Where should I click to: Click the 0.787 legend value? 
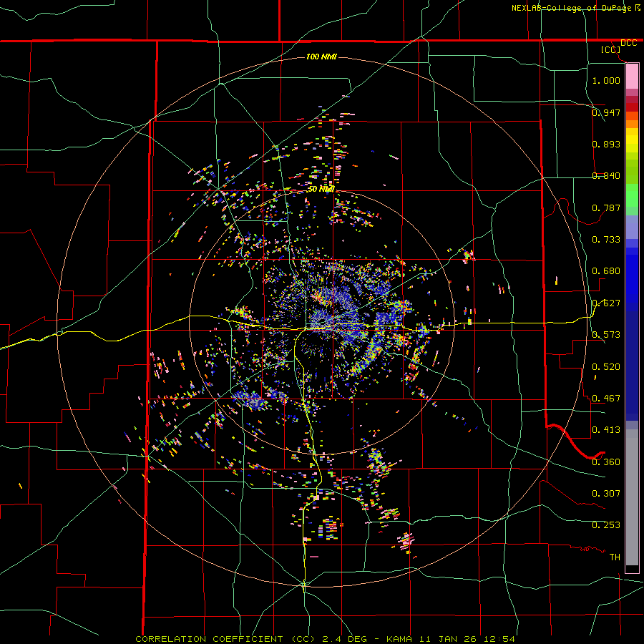[x=606, y=208]
